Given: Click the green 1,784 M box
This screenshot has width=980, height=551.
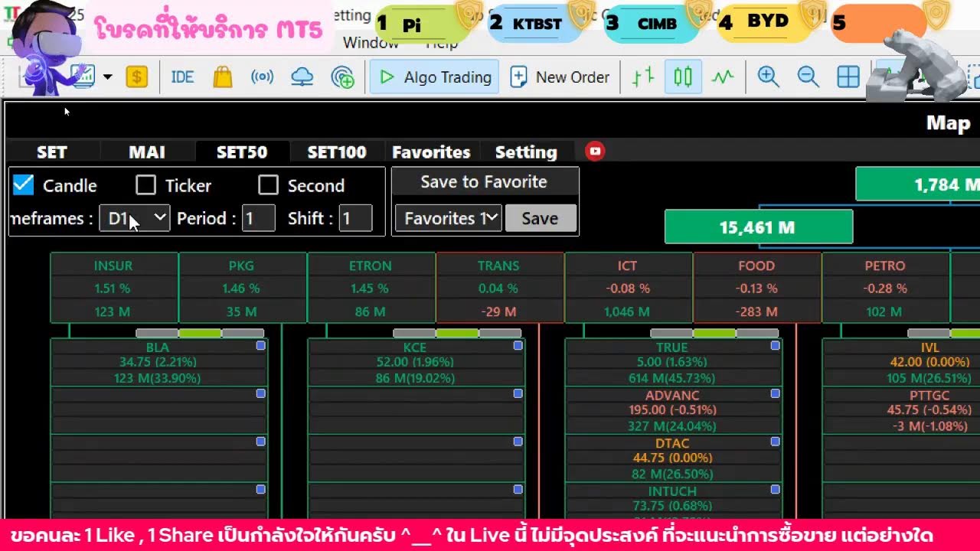Looking at the screenshot, I should coord(917,184).
